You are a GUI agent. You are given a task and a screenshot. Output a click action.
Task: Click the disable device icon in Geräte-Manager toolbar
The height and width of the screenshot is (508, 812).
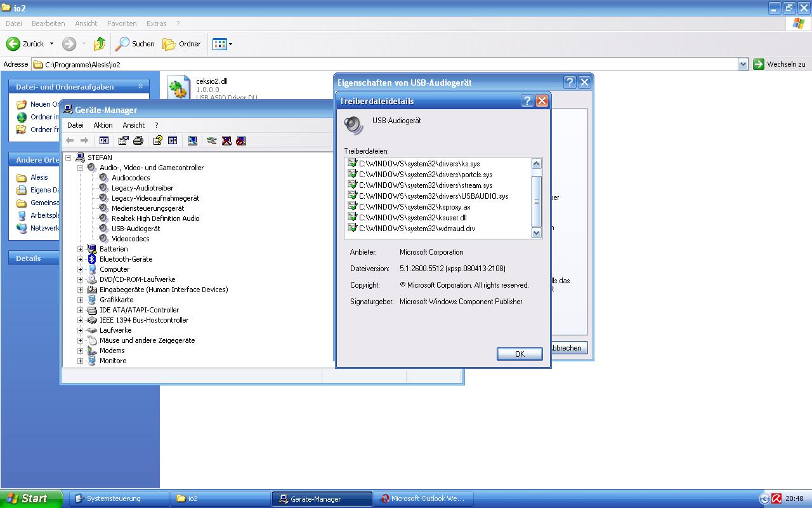(241, 140)
